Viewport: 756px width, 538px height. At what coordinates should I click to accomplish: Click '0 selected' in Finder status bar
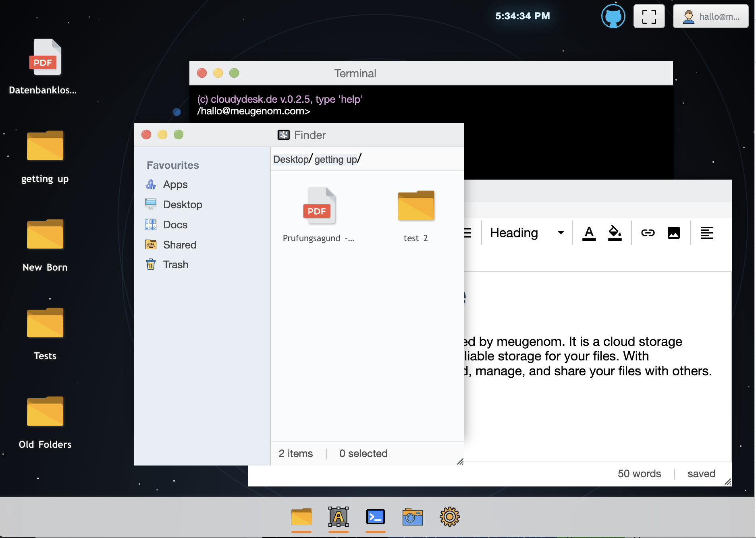[x=363, y=453]
